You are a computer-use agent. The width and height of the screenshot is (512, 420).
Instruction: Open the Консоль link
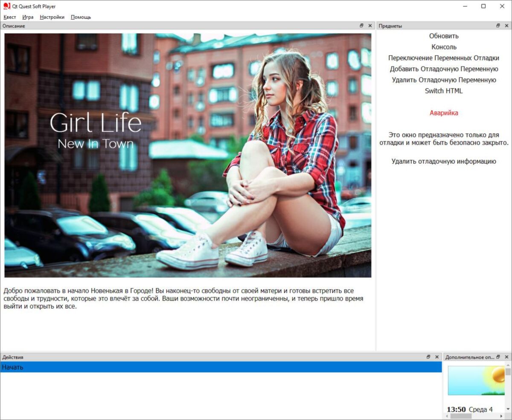pyautogui.click(x=444, y=47)
